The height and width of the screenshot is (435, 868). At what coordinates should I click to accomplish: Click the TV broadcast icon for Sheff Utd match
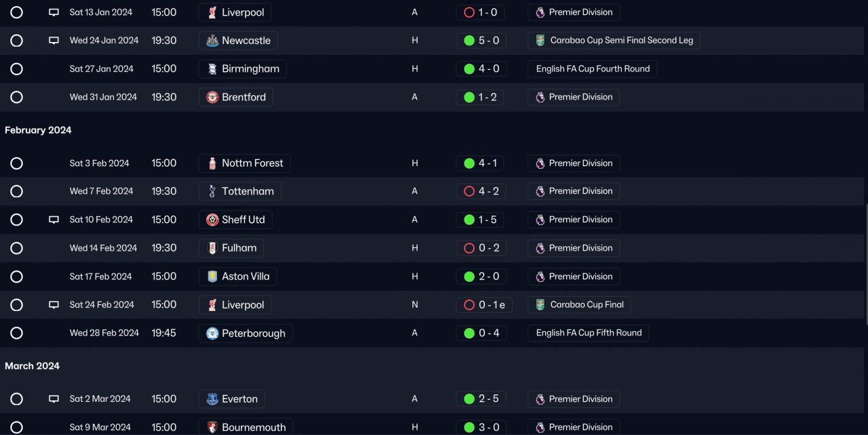pyautogui.click(x=54, y=220)
